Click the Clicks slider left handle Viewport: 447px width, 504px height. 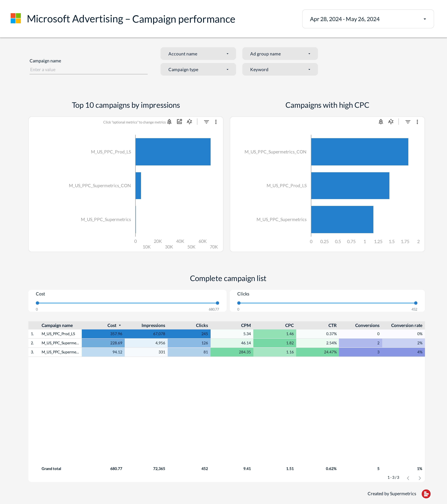coord(239,303)
